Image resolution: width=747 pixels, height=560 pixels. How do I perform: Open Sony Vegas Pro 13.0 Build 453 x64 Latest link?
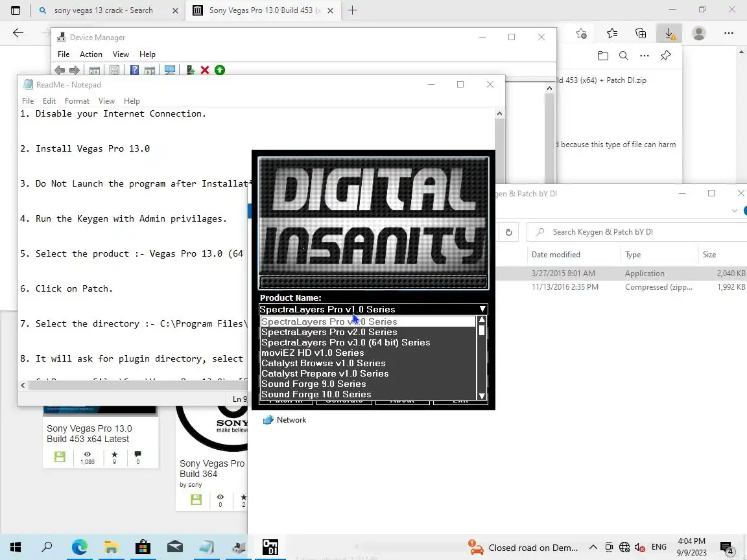pos(89,434)
